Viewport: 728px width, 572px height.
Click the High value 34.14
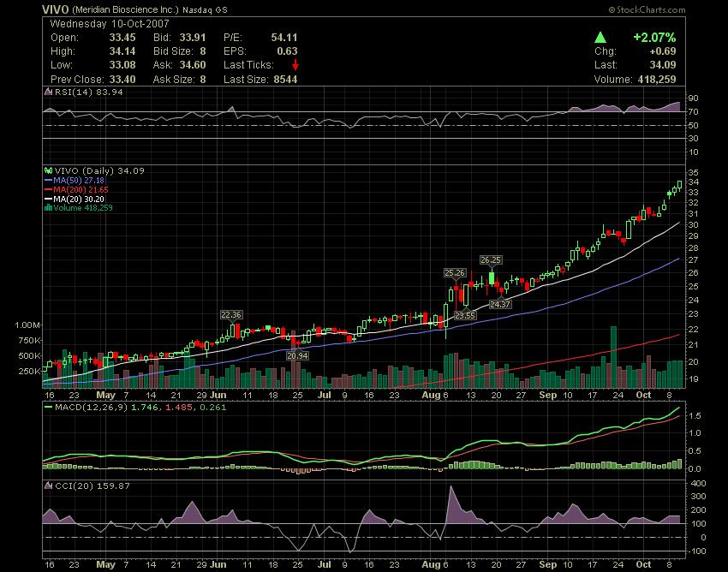[122, 51]
